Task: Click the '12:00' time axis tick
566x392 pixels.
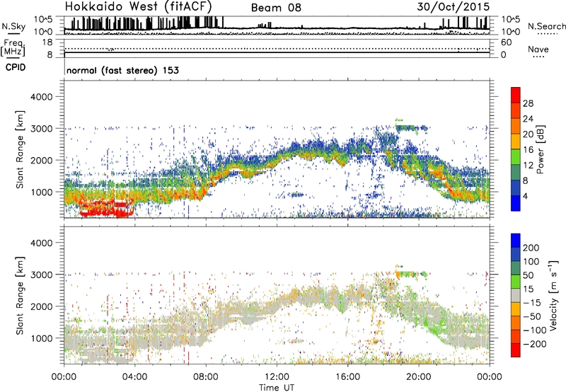Action: 277,377
